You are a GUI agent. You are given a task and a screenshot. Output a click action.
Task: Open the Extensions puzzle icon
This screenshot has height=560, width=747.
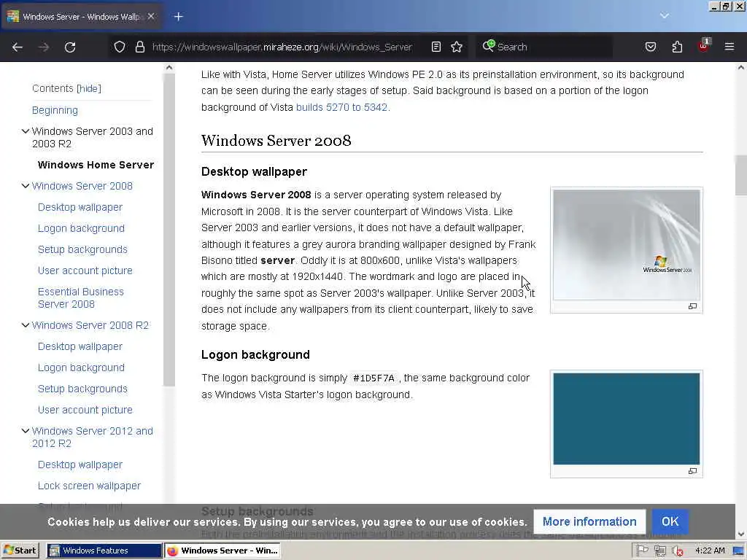pyautogui.click(x=677, y=47)
